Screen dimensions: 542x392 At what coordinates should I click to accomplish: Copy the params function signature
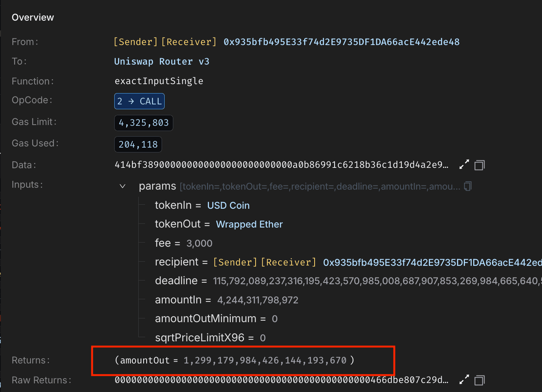pyautogui.click(x=467, y=186)
